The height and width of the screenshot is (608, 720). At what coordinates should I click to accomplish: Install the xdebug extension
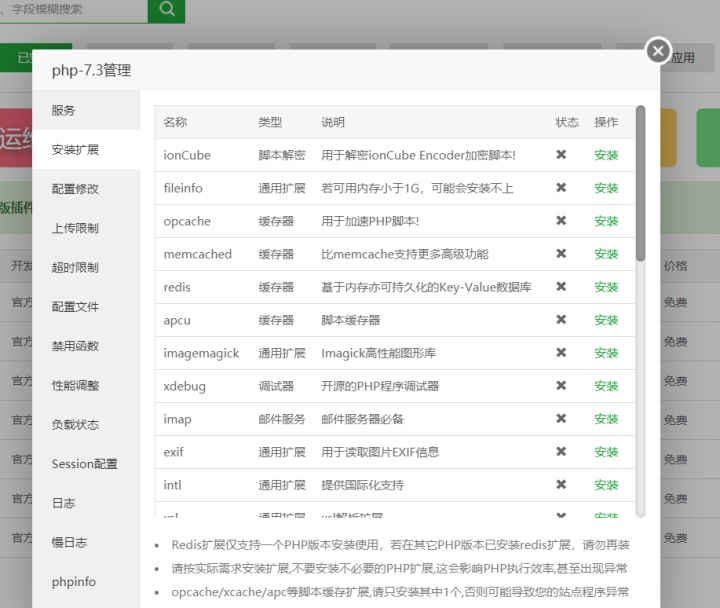pyautogui.click(x=606, y=387)
